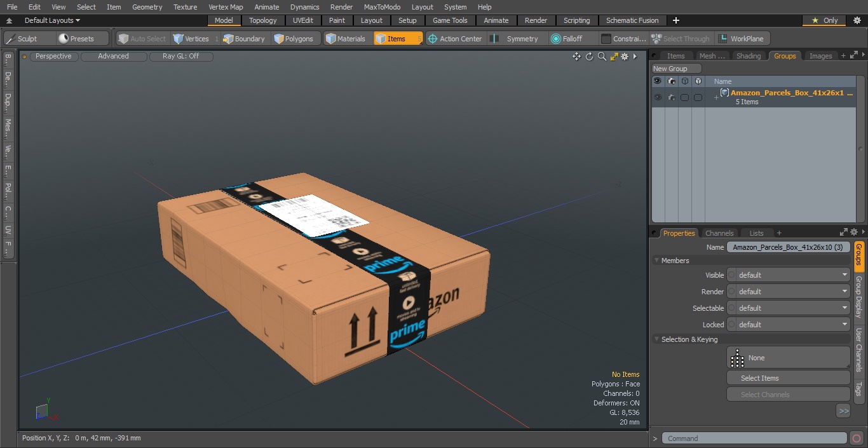The width and height of the screenshot is (868, 448).
Task: Collapse the Members section
Action: pyautogui.click(x=656, y=261)
